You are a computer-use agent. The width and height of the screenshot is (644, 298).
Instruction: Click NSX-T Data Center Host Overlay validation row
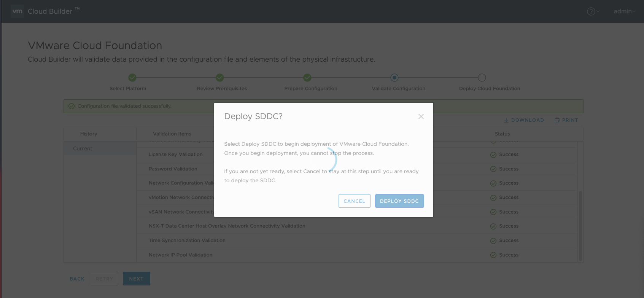(x=357, y=226)
